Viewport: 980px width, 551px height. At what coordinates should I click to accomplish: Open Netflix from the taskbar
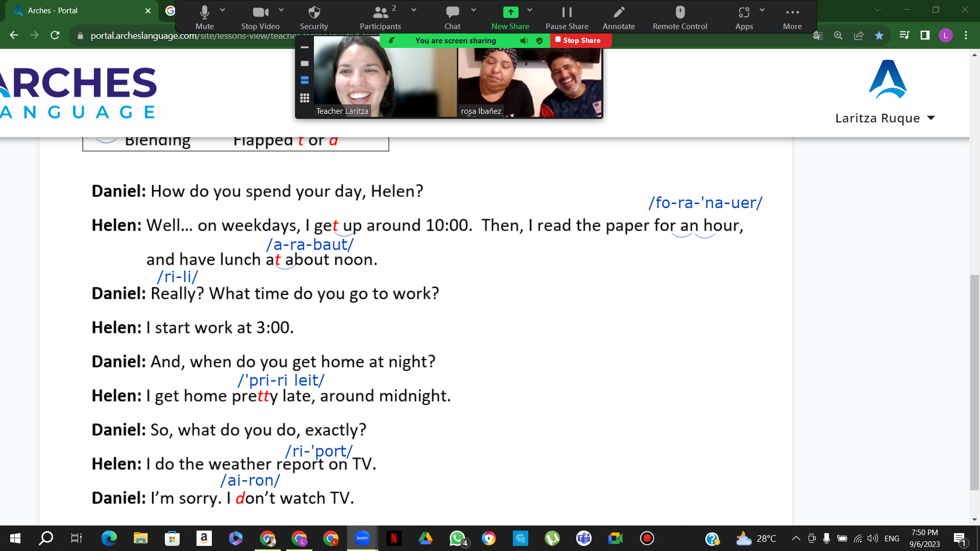394,538
